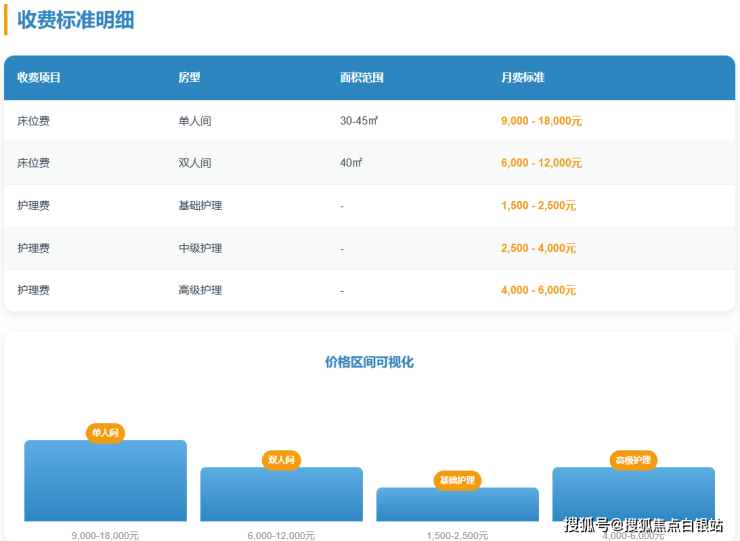Click the 高级护理 table cell
Viewport: 740px width, 541px height.
(x=200, y=290)
